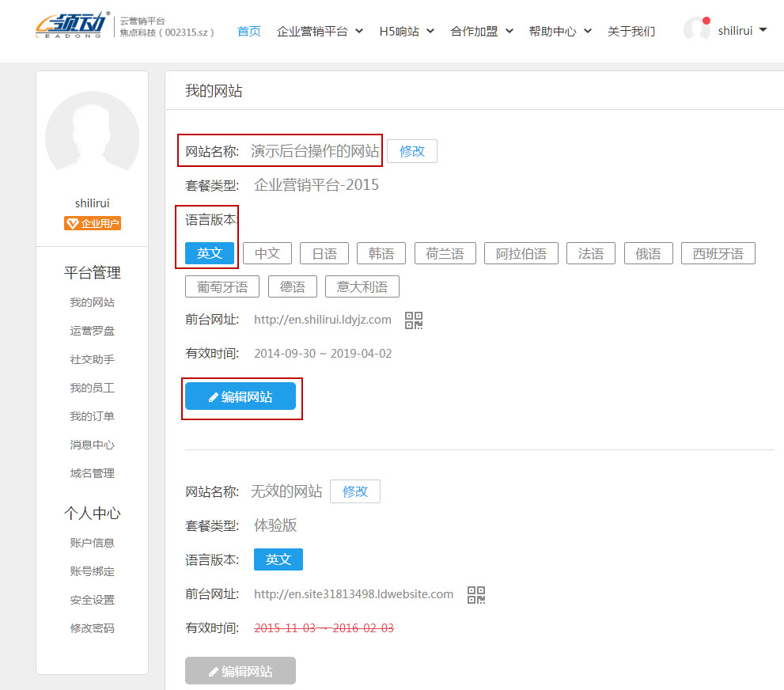Click the QR code icon for the 无效的网站 URL

tap(475, 594)
